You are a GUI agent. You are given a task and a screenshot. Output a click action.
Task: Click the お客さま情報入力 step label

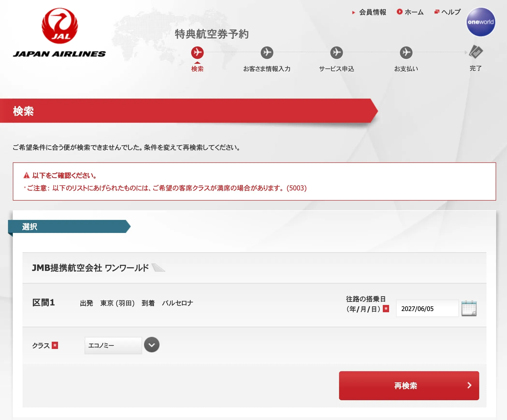pos(267,69)
